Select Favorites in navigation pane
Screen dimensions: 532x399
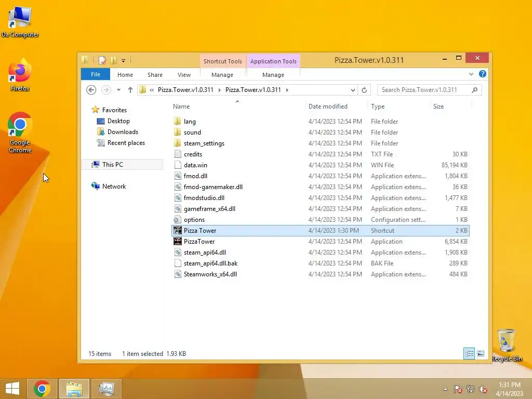[114, 110]
